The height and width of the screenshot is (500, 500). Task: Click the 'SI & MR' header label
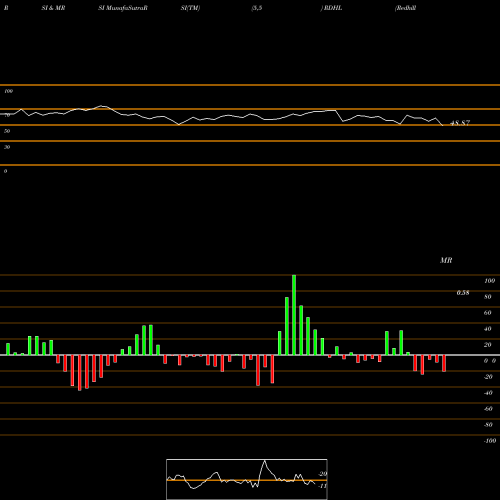53,8
